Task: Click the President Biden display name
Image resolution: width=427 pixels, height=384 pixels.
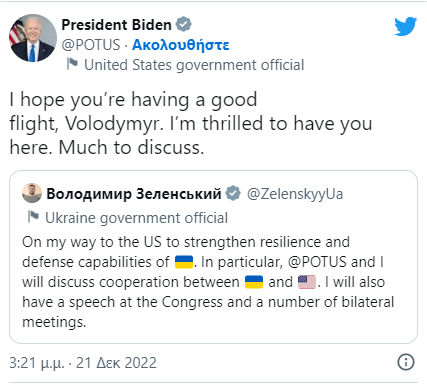Action: point(116,25)
